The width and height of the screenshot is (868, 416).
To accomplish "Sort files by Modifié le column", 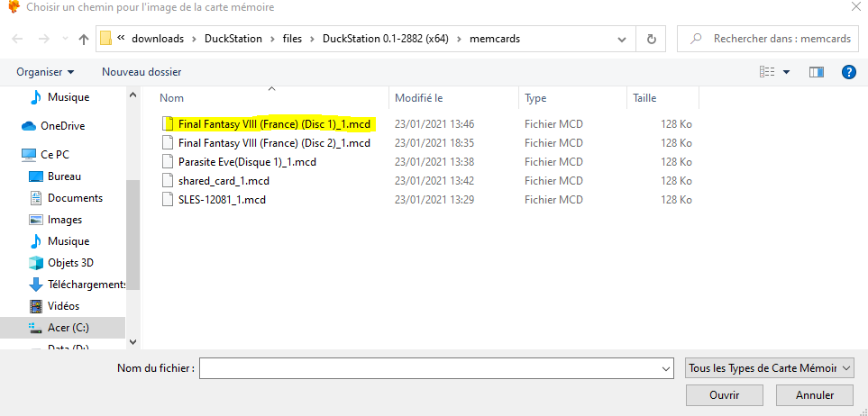I will 418,97.
